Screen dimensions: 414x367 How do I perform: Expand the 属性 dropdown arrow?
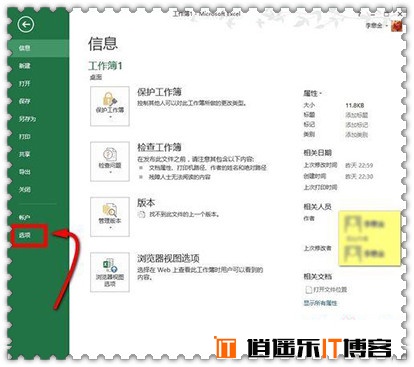point(320,94)
